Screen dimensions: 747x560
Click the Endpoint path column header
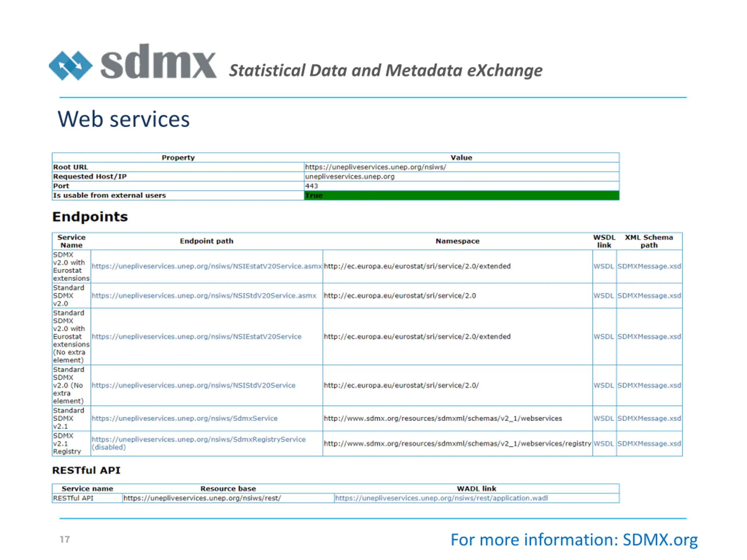(207, 241)
